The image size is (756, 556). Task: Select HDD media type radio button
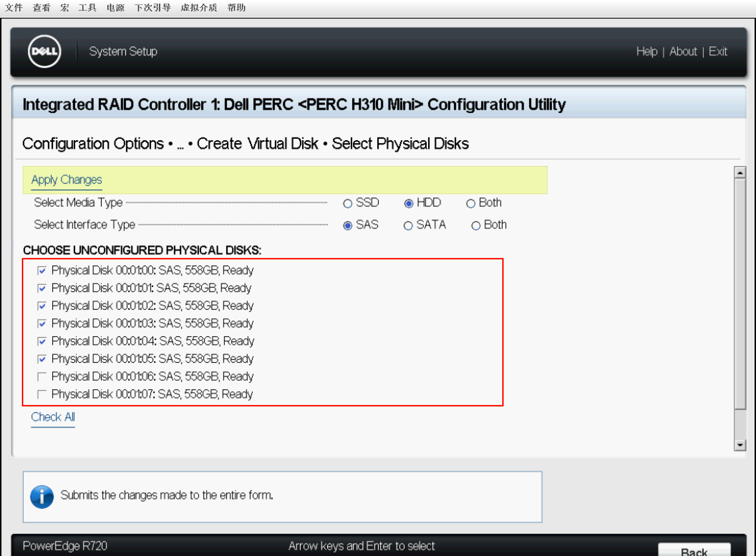click(409, 204)
